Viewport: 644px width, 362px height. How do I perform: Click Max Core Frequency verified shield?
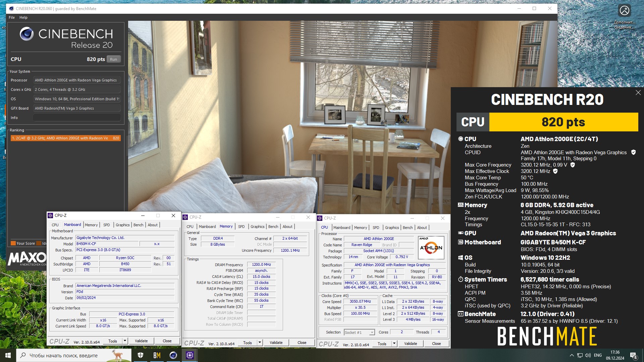(x=573, y=165)
